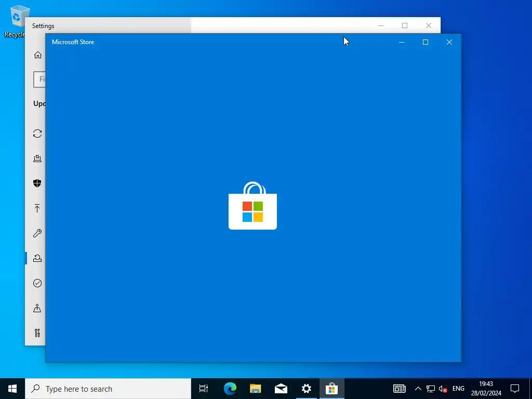Screen dimensions: 532x399
Task: Open Troubleshoot wrench icon in Settings
Action: point(37,233)
